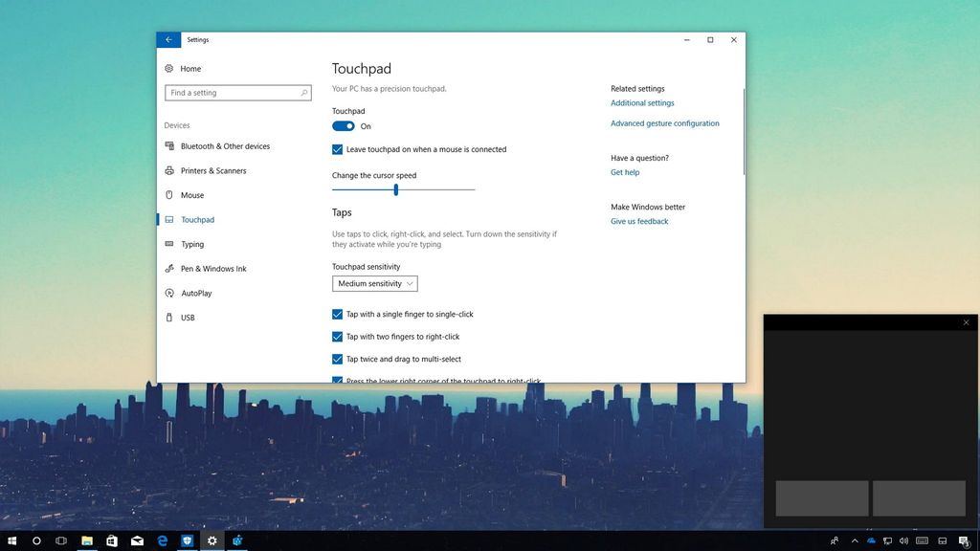980x551 pixels.
Task: Open Bluetooth & Other devices settings
Action: point(168,146)
